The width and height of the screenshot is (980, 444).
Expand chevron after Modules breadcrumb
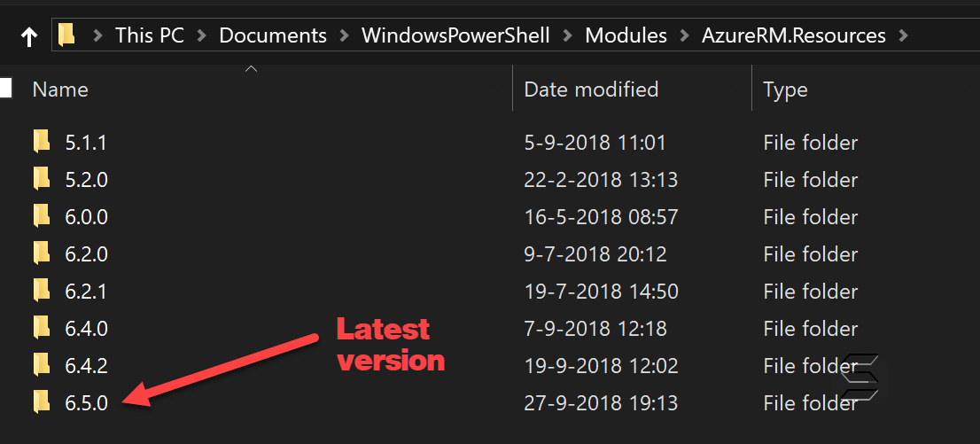(x=684, y=35)
